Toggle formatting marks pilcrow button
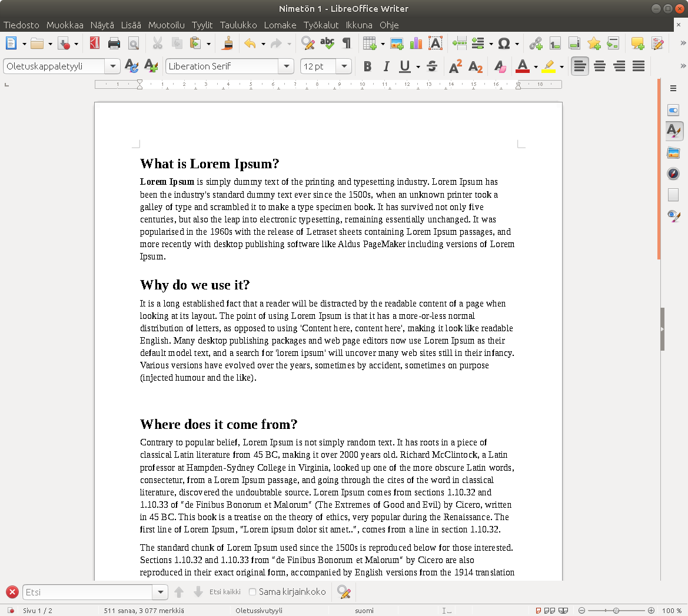688x616 pixels. tap(347, 43)
